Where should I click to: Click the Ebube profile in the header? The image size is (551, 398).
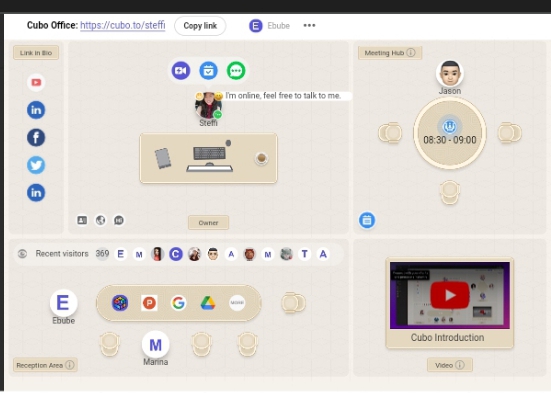click(270, 26)
